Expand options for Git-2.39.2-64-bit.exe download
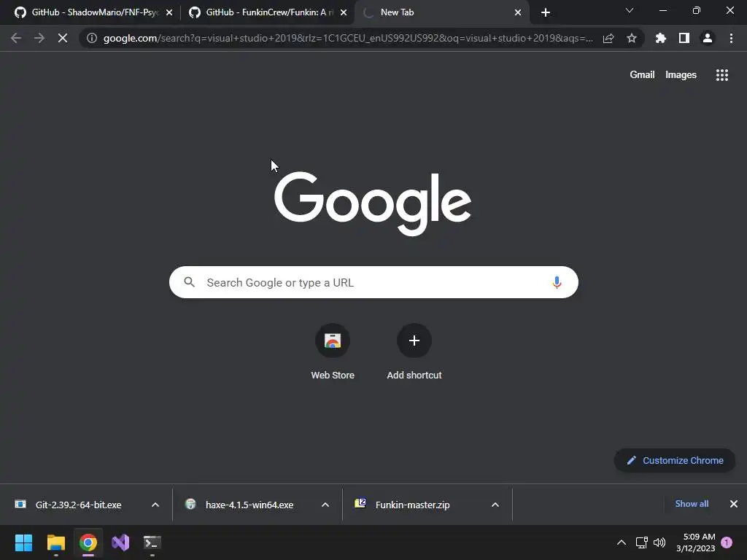747x560 pixels. tap(155, 505)
